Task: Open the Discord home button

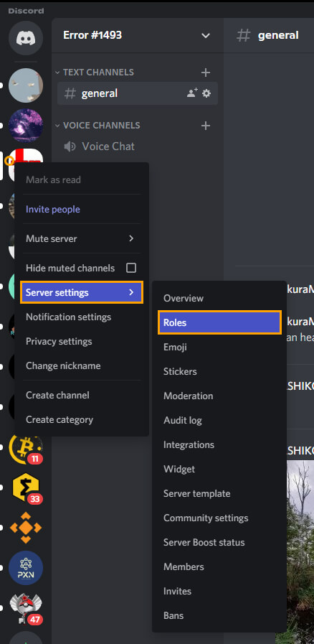Action: coord(25,38)
